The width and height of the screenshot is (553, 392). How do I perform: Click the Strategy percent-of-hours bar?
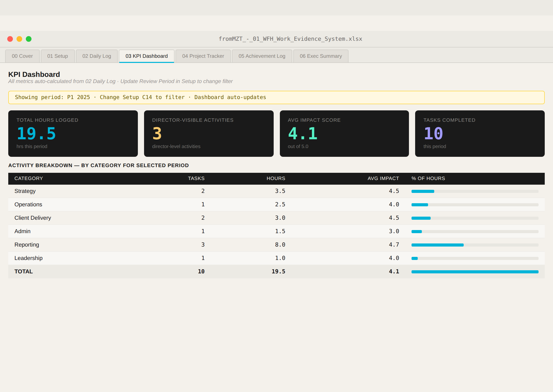click(x=475, y=191)
